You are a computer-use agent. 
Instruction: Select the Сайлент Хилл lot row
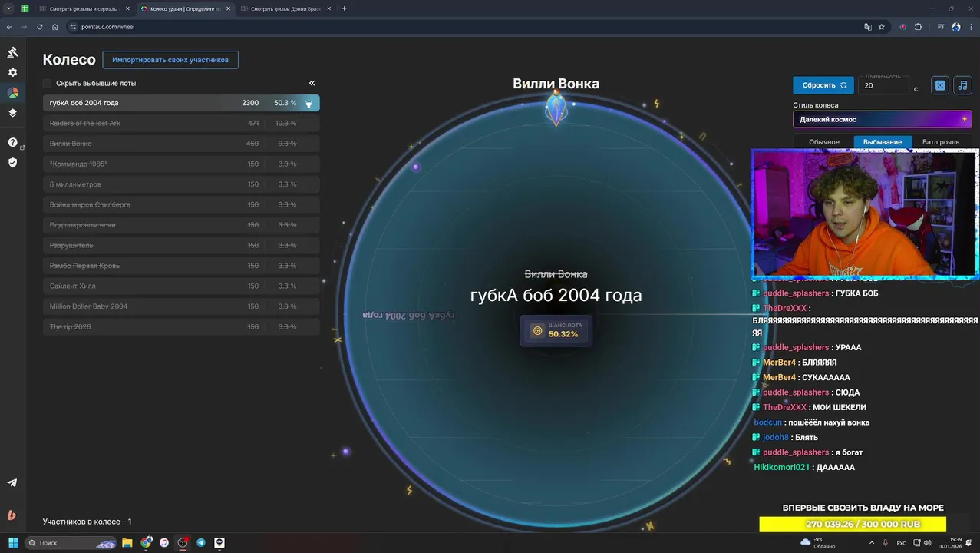tap(181, 286)
